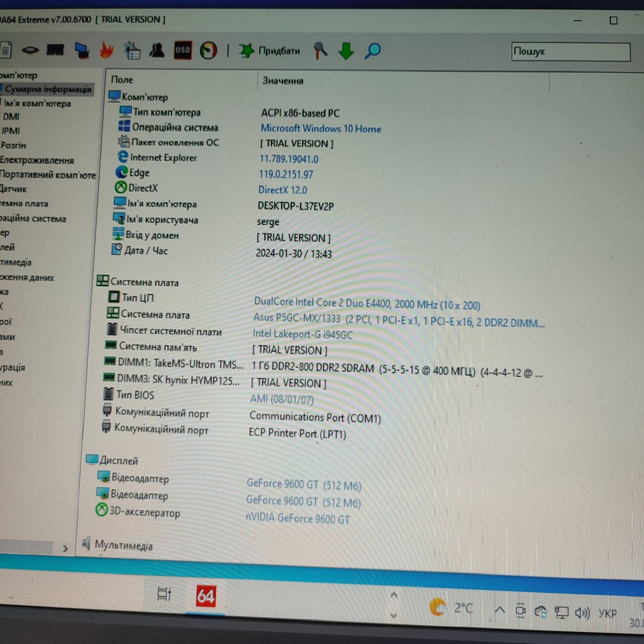
Task: Click the Дисплей group header icon
Action: pos(92,459)
